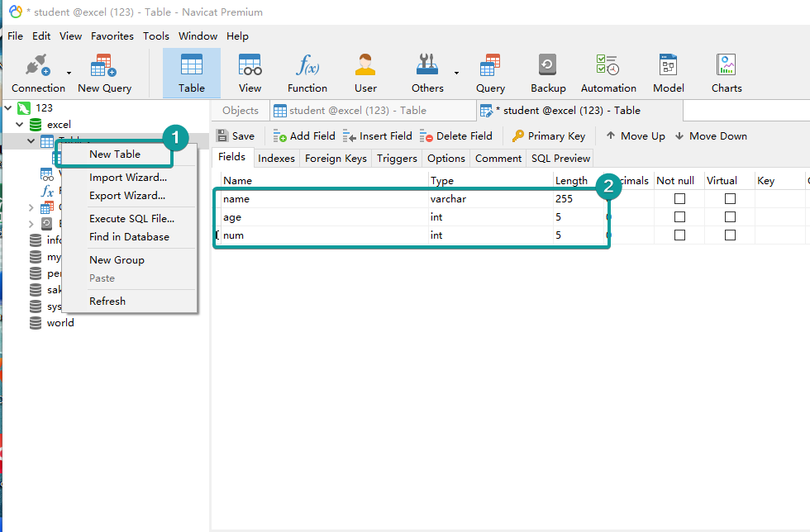Select the world database in tree
This screenshot has width=810, height=532.
pyautogui.click(x=60, y=323)
